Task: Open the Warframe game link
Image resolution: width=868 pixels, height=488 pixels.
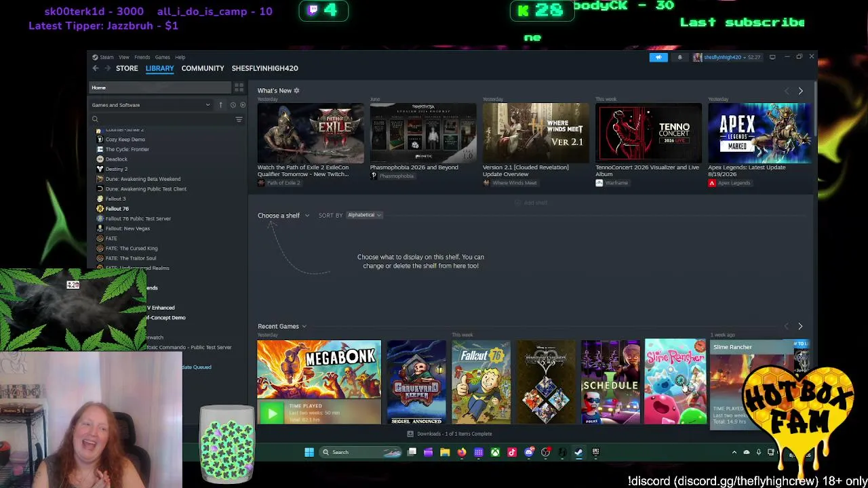Action: (x=612, y=183)
